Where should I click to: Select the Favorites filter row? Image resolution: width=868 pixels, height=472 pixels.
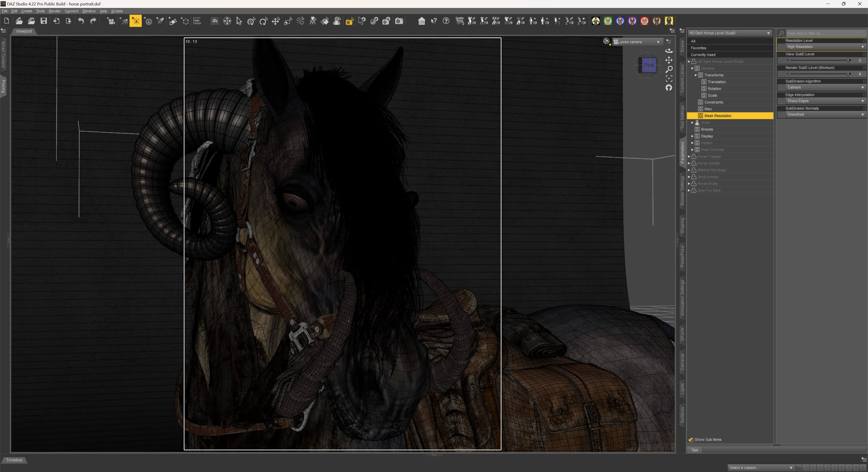(730, 48)
